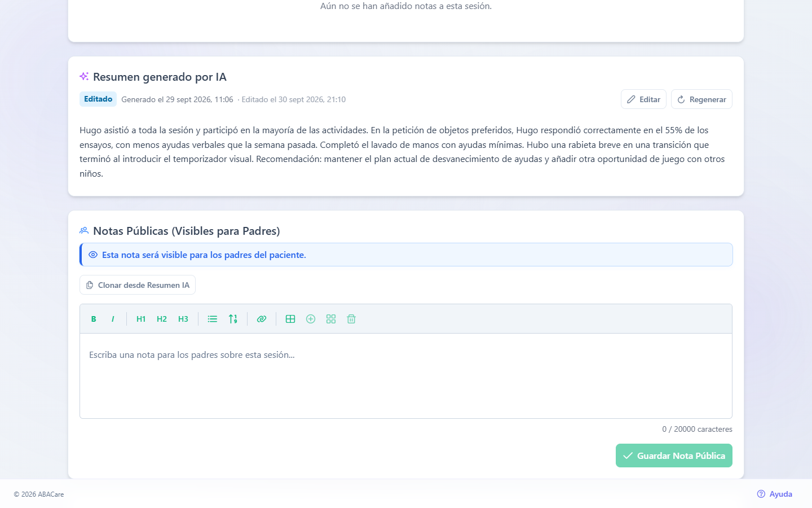The height and width of the screenshot is (508, 812).
Task: Click the trash can toolbar icon
Action: pyautogui.click(x=351, y=319)
